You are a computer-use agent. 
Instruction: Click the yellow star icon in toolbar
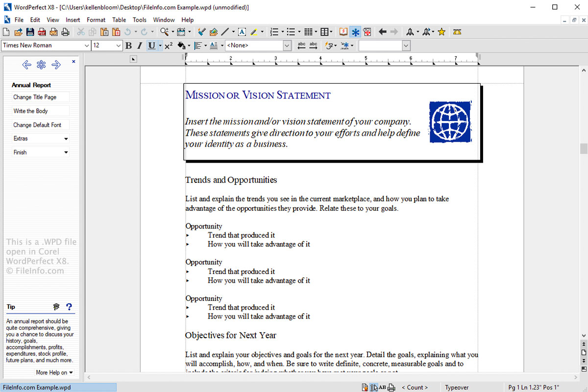coord(441,32)
